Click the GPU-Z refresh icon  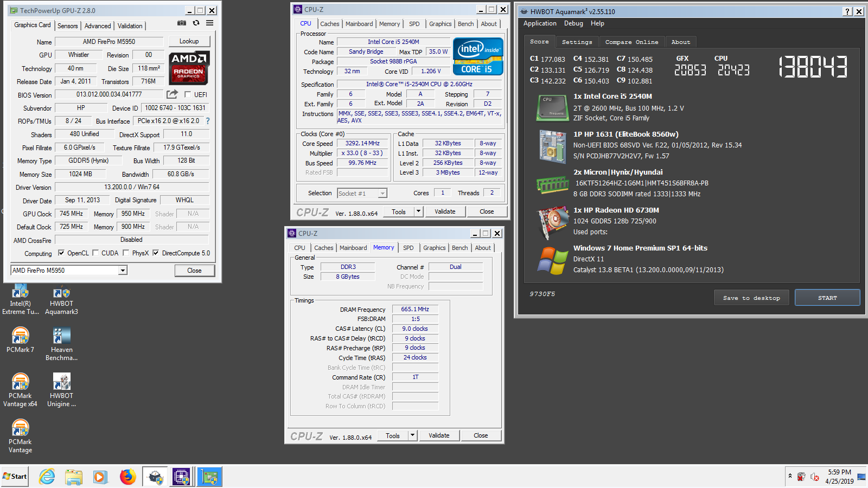point(196,23)
